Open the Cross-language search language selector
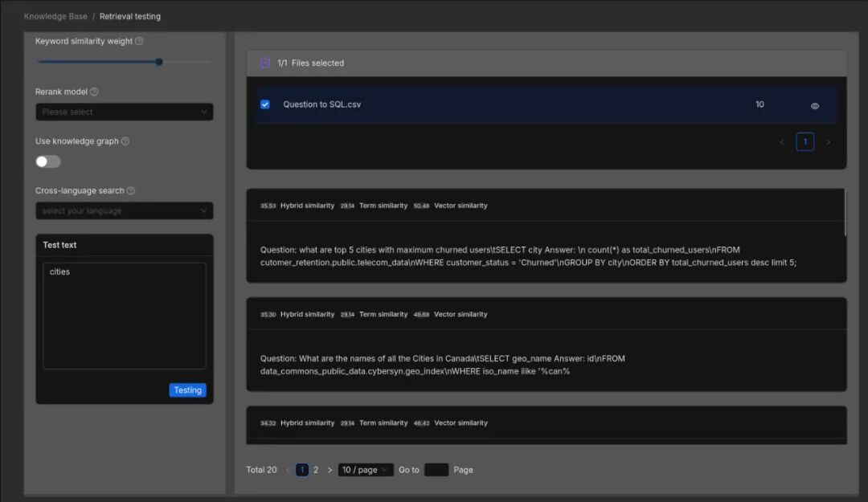 pyautogui.click(x=125, y=210)
